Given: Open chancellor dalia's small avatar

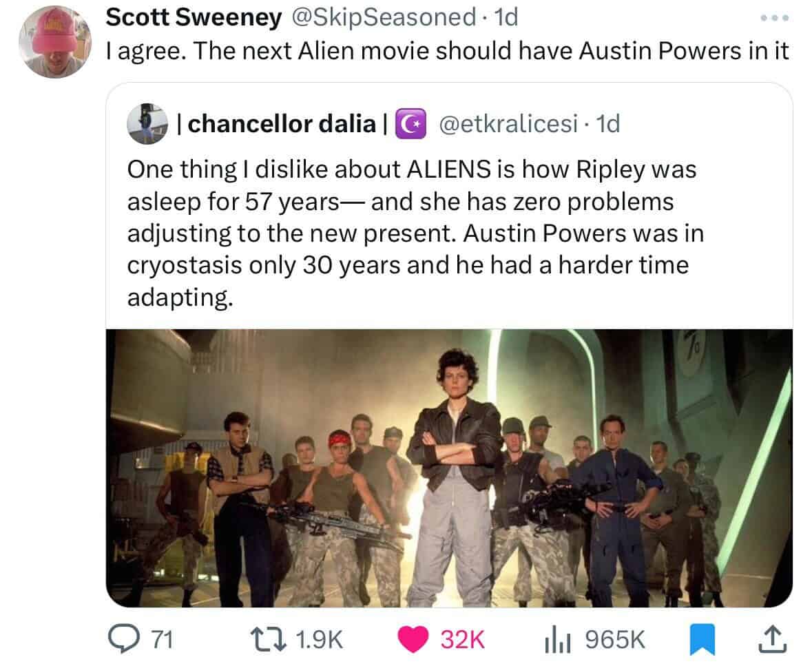Looking at the screenshot, I should (147, 123).
